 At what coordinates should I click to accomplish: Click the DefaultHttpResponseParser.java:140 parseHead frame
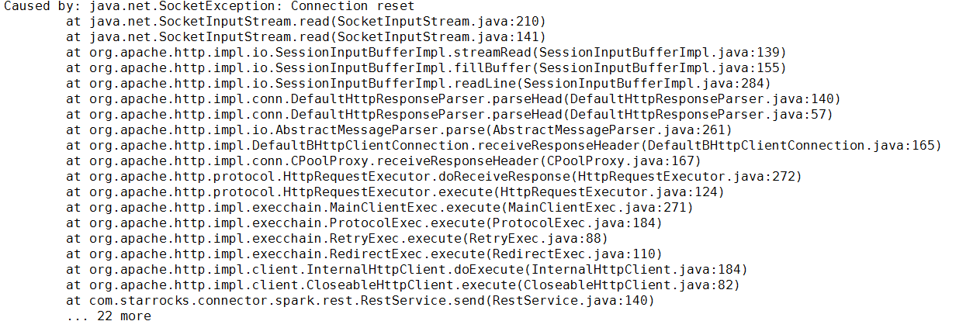pos(453,98)
